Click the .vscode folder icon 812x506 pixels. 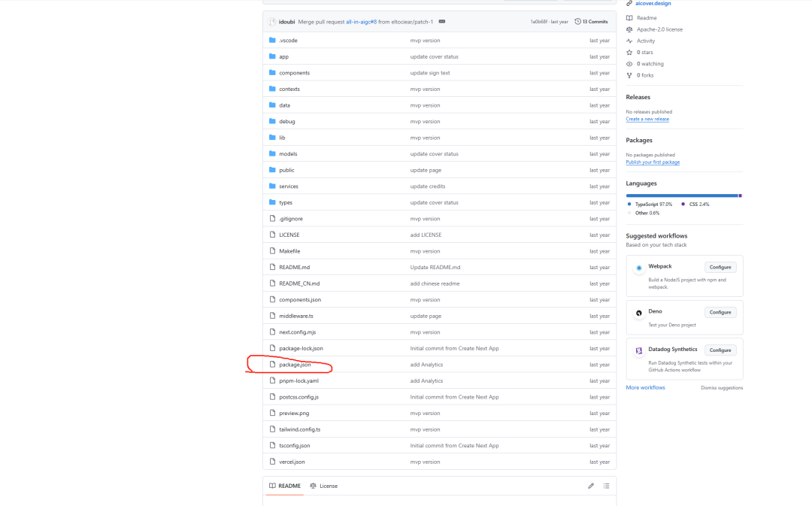[x=272, y=41]
